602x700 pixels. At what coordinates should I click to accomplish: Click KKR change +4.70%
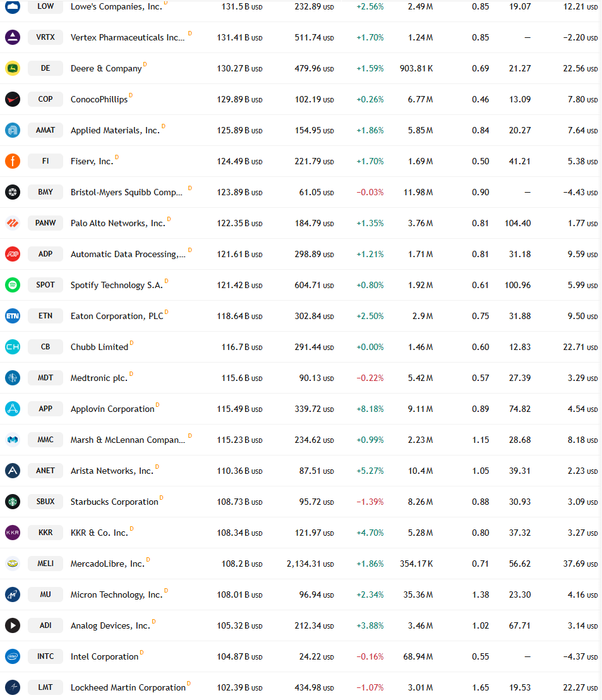tap(370, 533)
